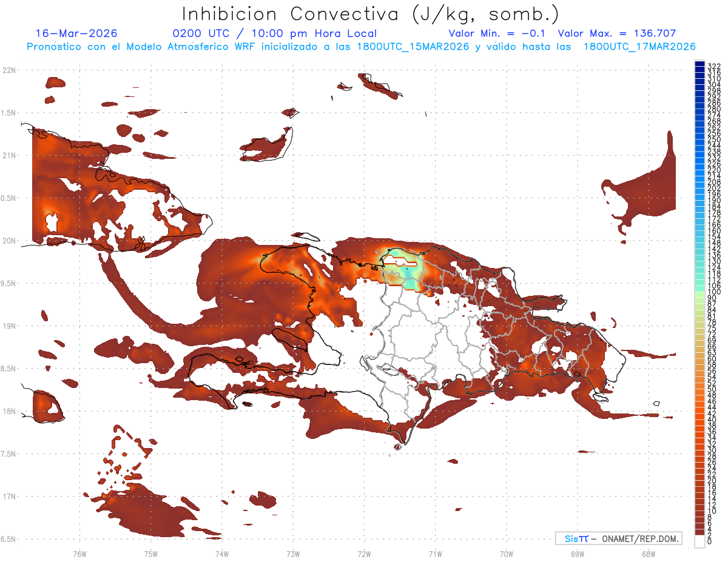
Task: Click the "69W" longitude label
Action: (578, 554)
